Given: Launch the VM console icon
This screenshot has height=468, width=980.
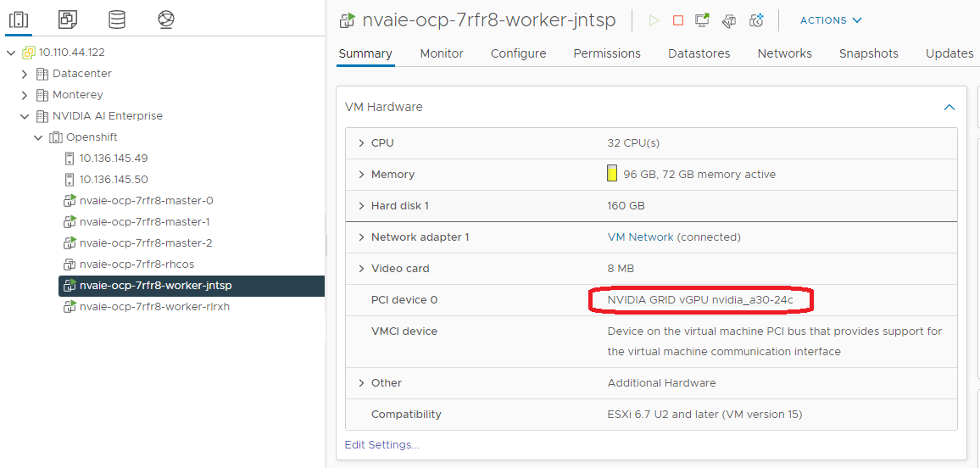Looking at the screenshot, I should [703, 20].
